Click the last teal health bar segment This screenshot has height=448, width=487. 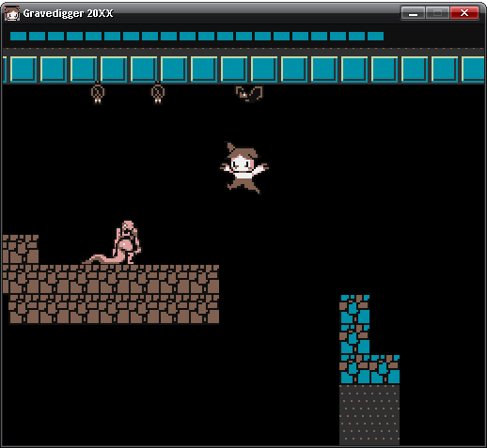click(x=375, y=36)
